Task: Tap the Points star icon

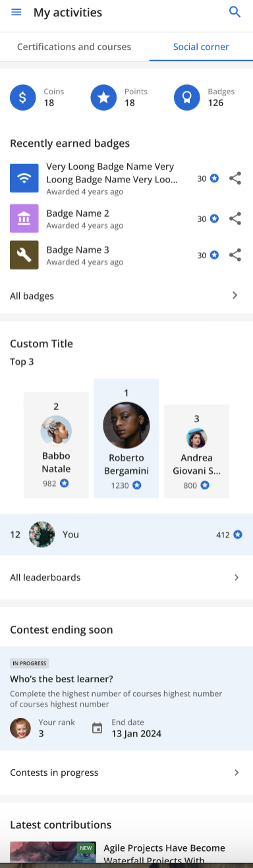Action: [x=103, y=97]
